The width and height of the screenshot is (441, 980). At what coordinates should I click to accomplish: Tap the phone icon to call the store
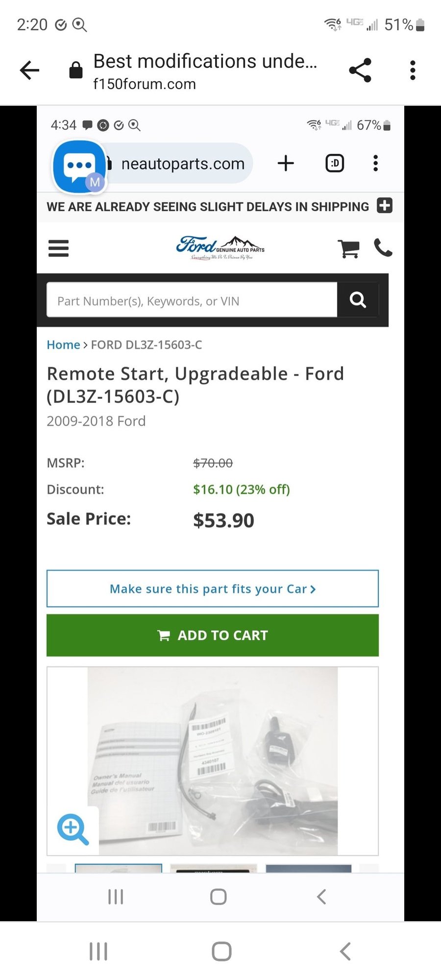pyautogui.click(x=384, y=248)
